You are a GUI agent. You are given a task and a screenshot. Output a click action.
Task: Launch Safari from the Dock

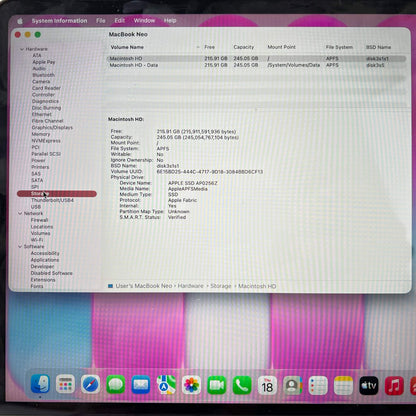pyautogui.click(x=90, y=384)
